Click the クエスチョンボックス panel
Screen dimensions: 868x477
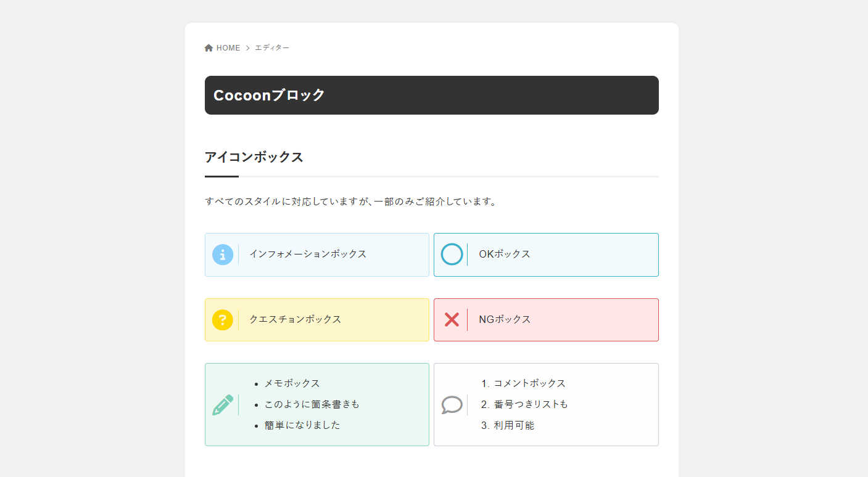[x=316, y=319]
